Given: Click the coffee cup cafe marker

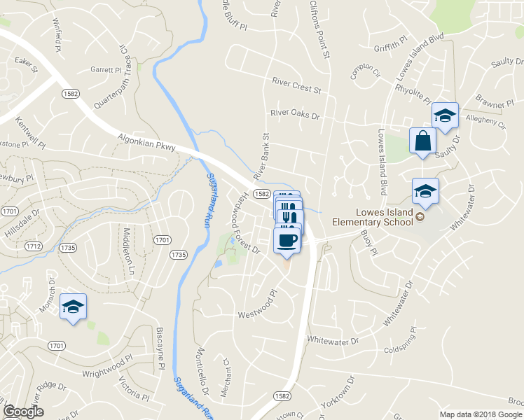Looking at the screenshot, I should click(287, 242).
